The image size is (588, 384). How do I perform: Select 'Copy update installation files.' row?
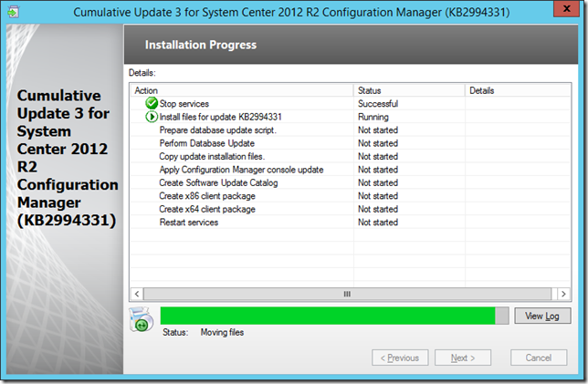pyautogui.click(x=351, y=156)
